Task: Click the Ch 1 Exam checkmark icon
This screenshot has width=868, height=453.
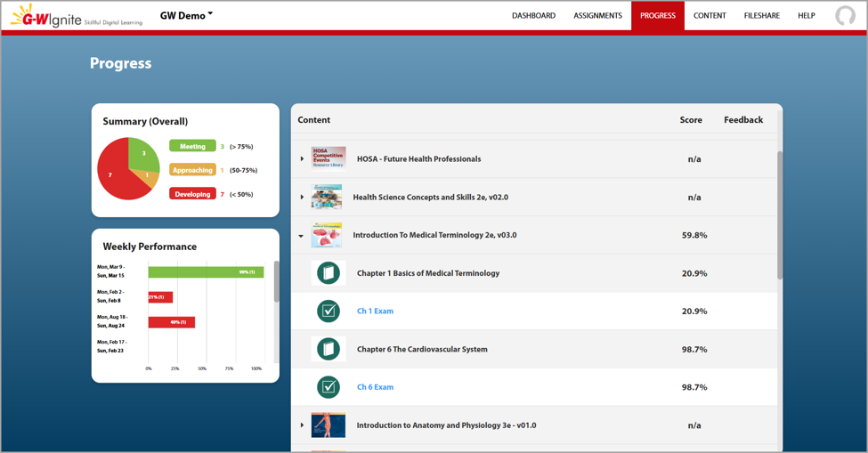Action: pyautogui.click(x=329, y=311)
